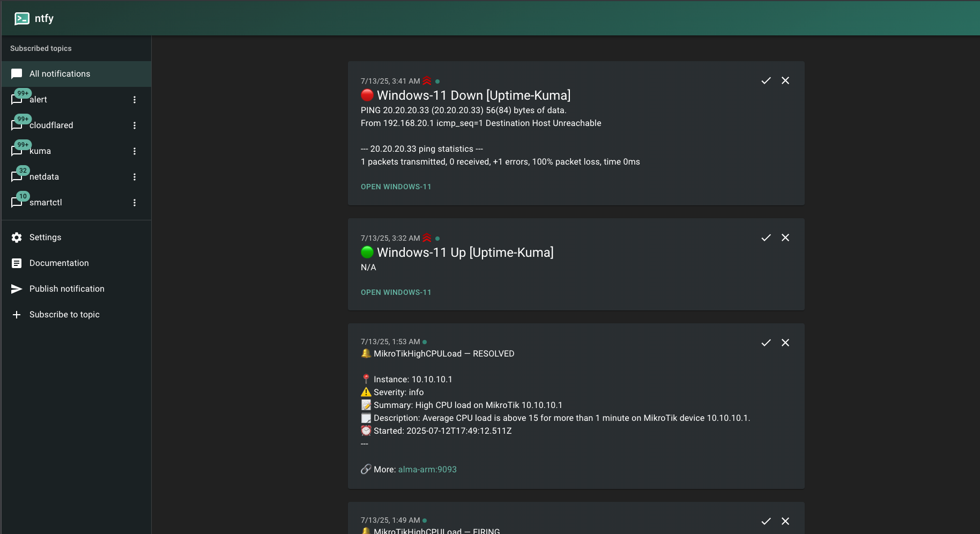Open the All notifications view
Viewport: 980px width, 534px height.
(76, 74)
